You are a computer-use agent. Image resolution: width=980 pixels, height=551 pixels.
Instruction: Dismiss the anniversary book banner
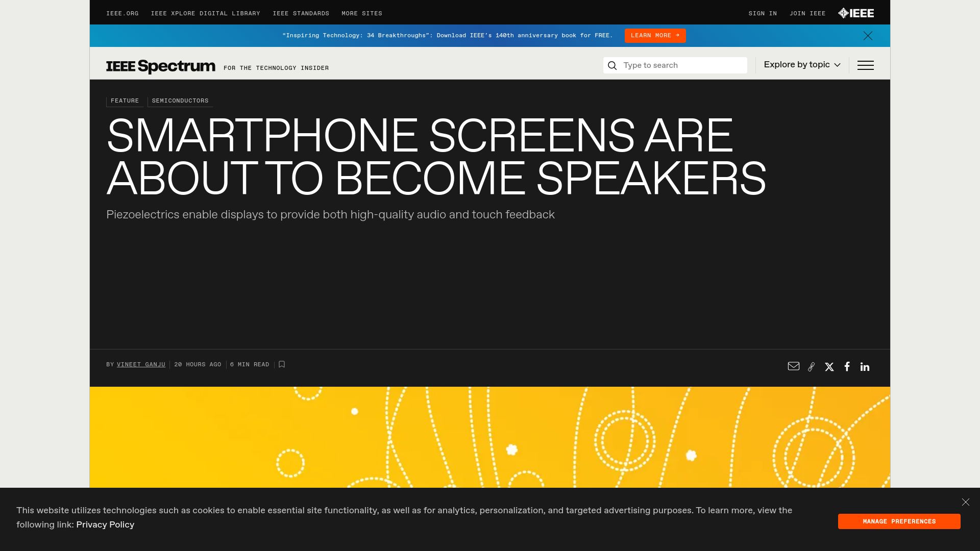(x=868, y=36)
